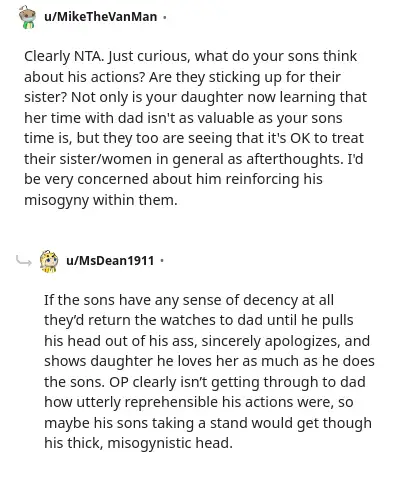Image resolution: width=400 pixels, height=479 pixels.
Task: Click the line starting "If the sons have"
Action: point(189,300)
